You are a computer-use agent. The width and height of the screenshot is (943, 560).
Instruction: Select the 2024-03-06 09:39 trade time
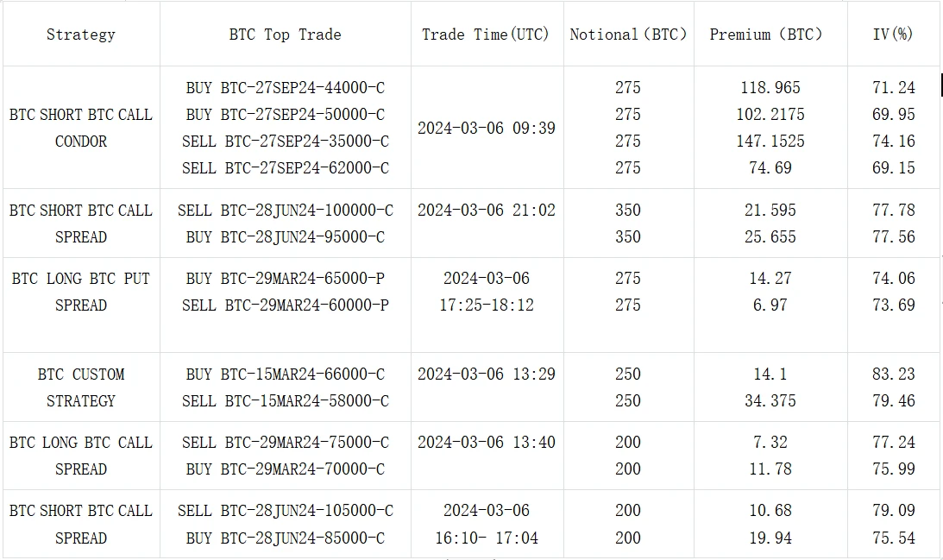pos(487,128)
